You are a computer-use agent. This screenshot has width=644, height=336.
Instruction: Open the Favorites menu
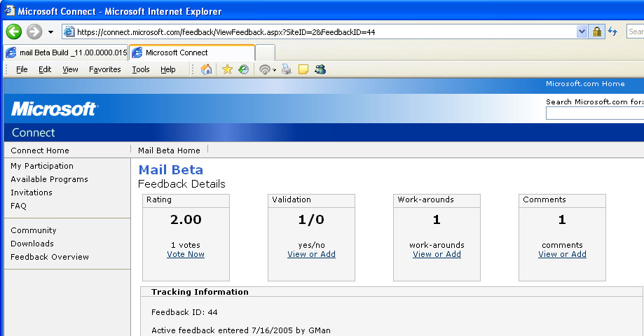coord(104,69)
